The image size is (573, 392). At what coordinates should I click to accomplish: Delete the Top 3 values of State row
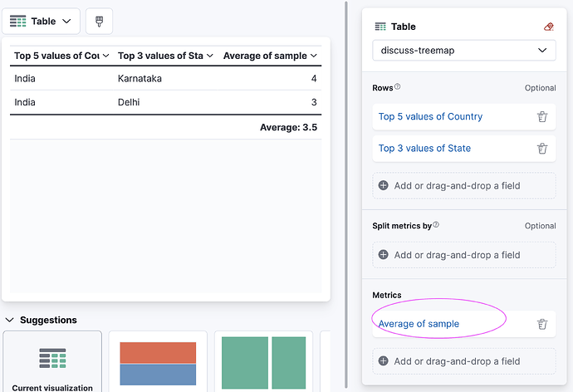click(542, 149)
